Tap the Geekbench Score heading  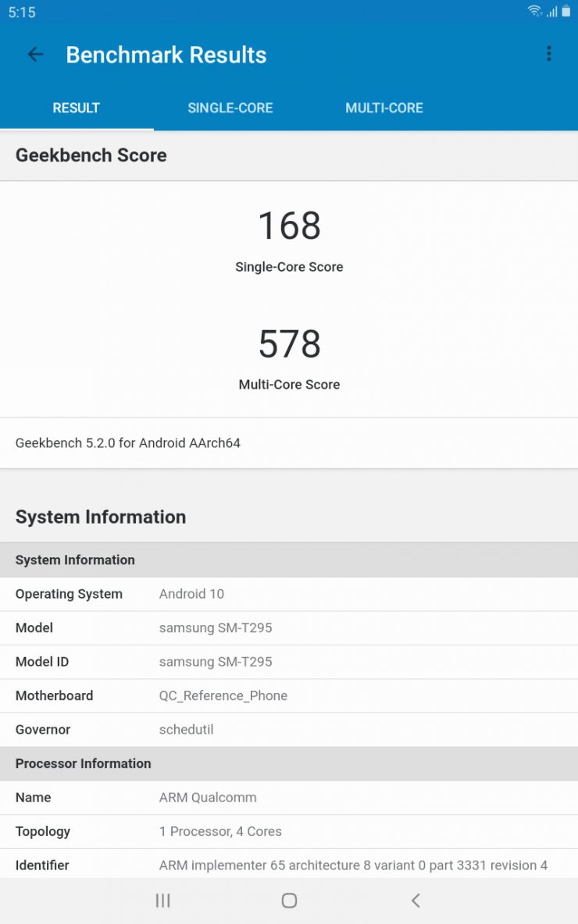click(x=91, y=155)
